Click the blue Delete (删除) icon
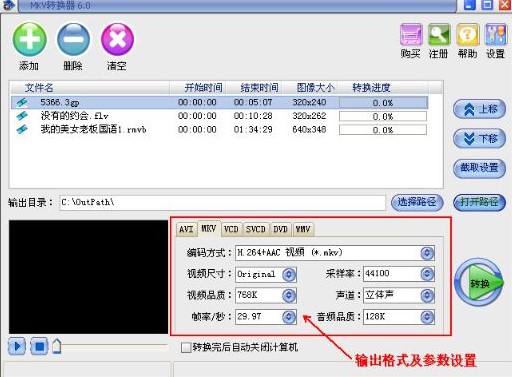512x377 pixels. click(73, 39)
